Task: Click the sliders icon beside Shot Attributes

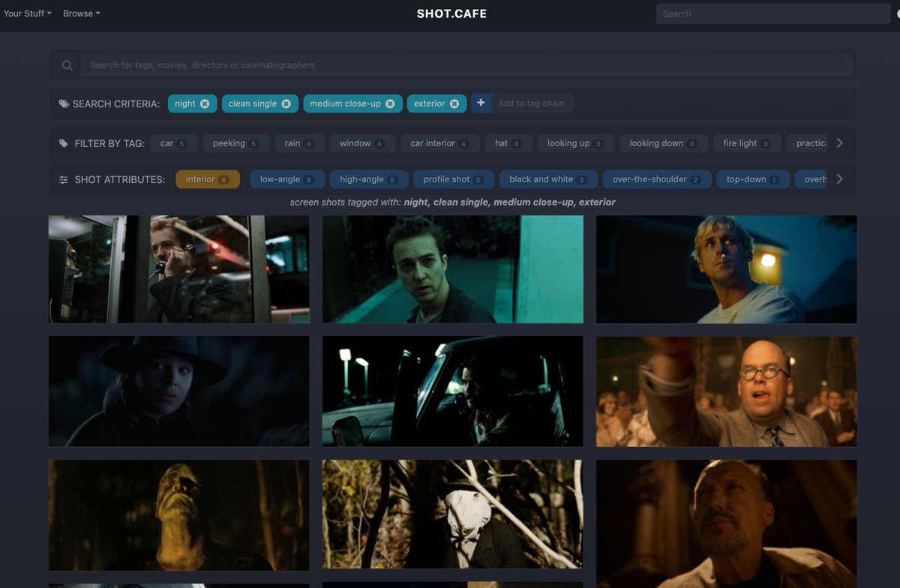Action: tap(64, 180)
